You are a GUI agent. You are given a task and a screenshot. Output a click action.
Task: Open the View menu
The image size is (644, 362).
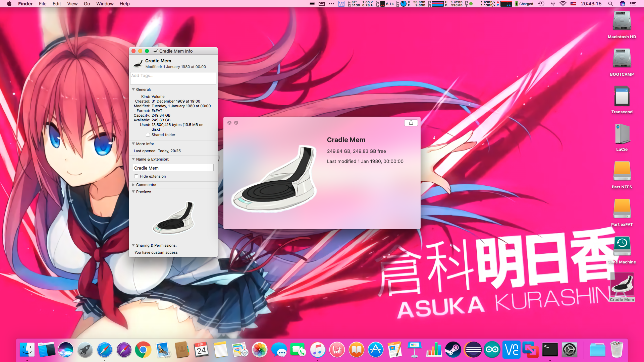pyautogui.click(x=72, y=4)
